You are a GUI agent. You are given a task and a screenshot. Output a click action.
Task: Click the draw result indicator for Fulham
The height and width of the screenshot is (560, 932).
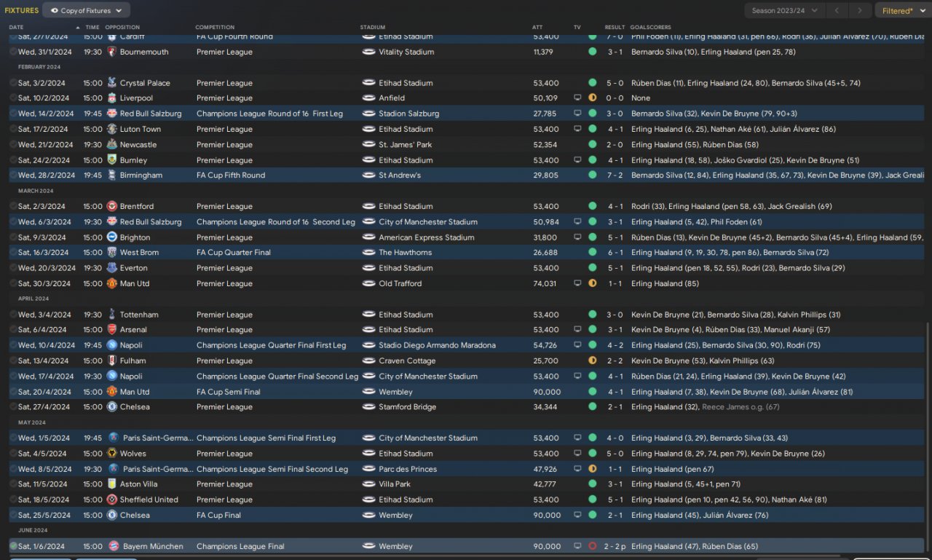(592, 360)
